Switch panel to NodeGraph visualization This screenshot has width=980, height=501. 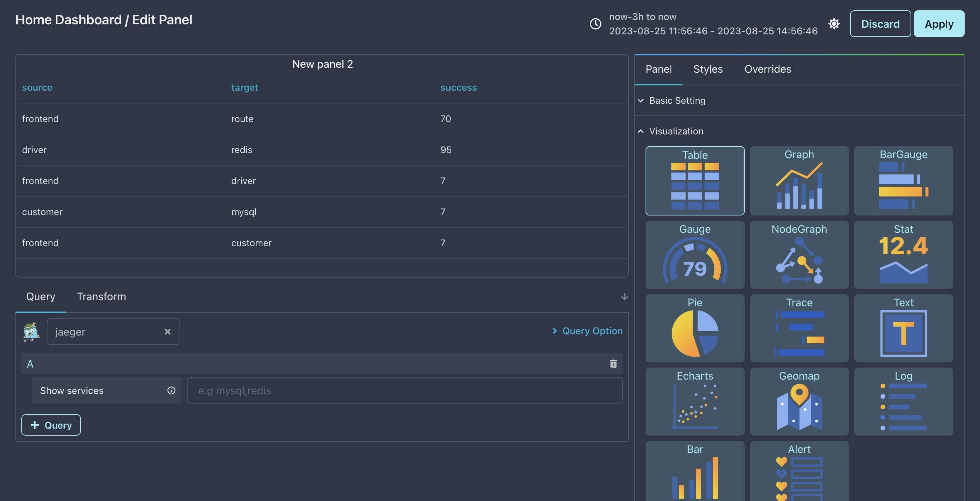click(x=799, y=255)
